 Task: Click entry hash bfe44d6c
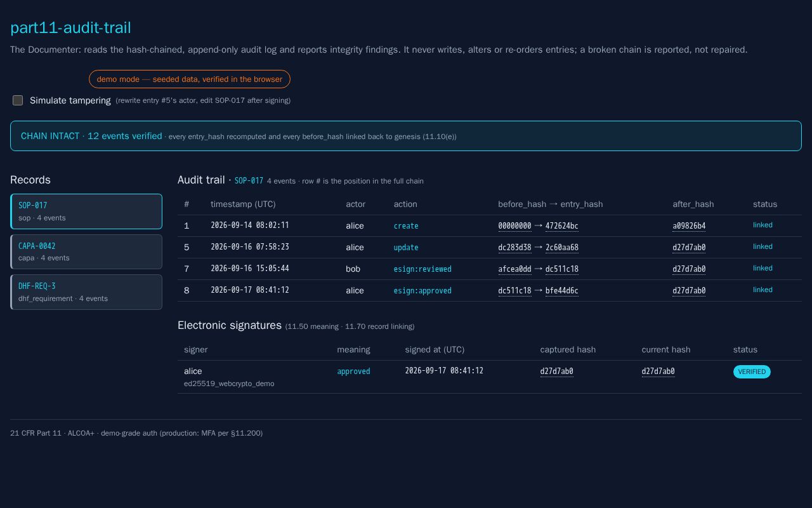click(561, 291)
